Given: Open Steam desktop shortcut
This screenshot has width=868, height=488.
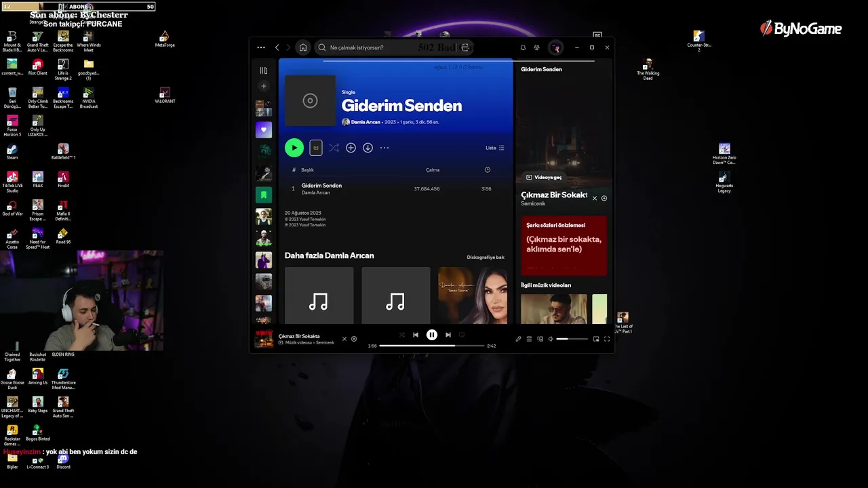Looking at the screenshot, I should click(x=12, y=152).
